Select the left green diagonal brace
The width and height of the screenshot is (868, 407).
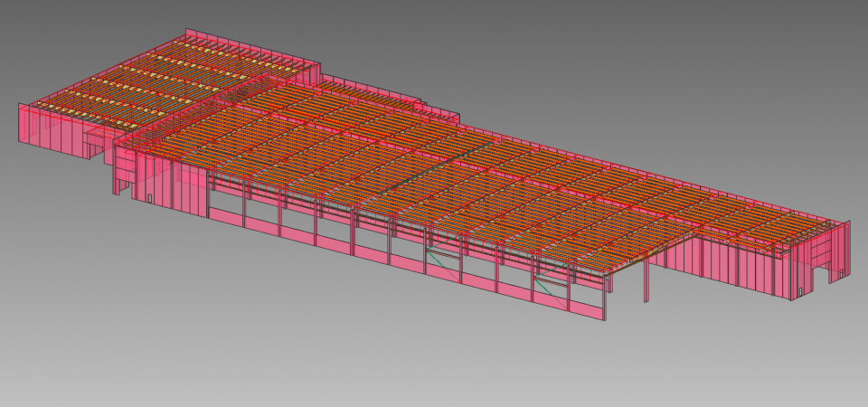(x=442, y=260)
